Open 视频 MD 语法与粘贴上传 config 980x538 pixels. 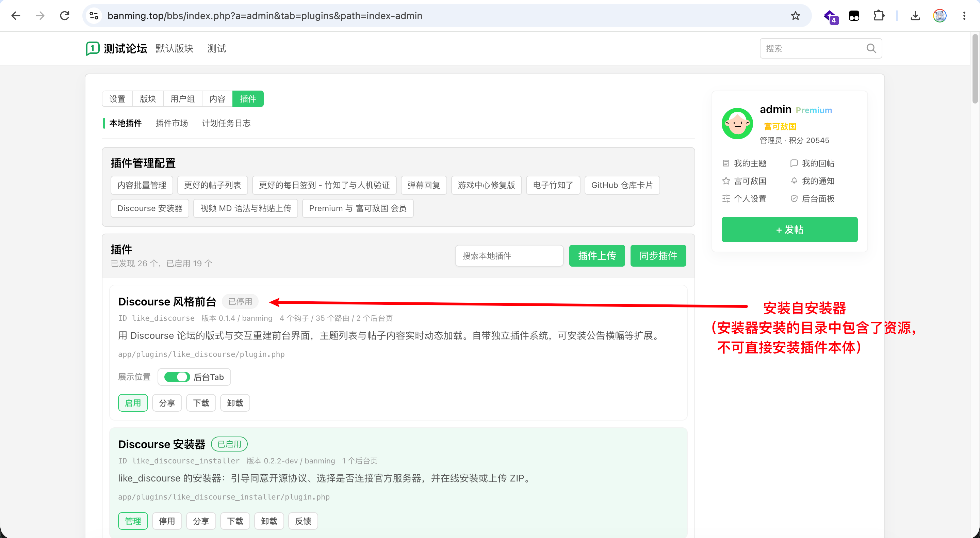click(246, 208)
